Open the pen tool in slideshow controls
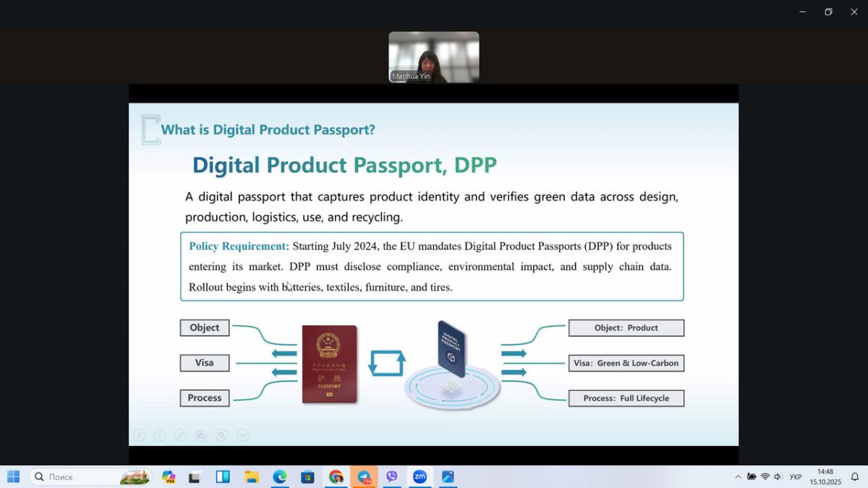Image resolution: width=868 pixels, height=488 pixels. click(181, 435)
